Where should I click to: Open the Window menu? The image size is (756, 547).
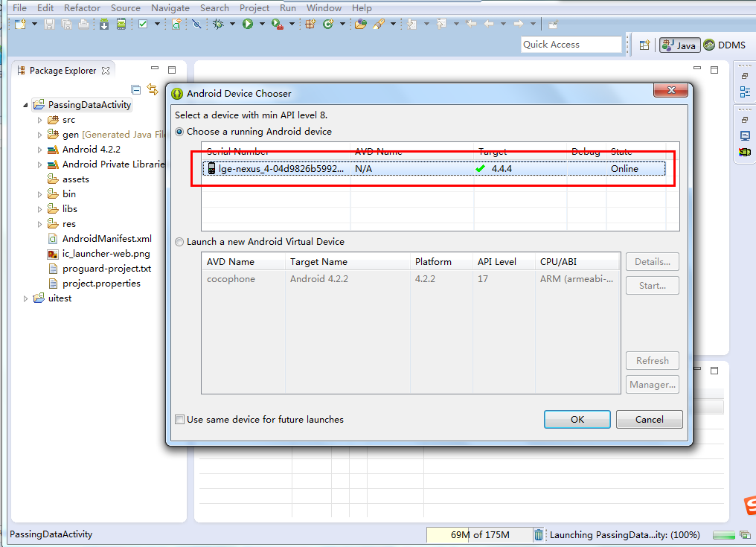tap(324, 7)
